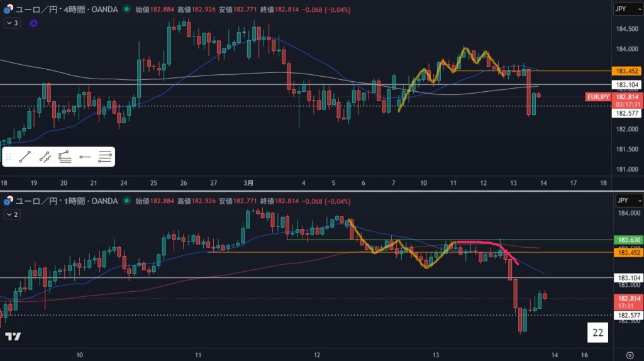The width and height of the screenshot is (644, 361).
Task: Click the purple refresh icon on 4-hour chart
Action: (x=33, y=23)
